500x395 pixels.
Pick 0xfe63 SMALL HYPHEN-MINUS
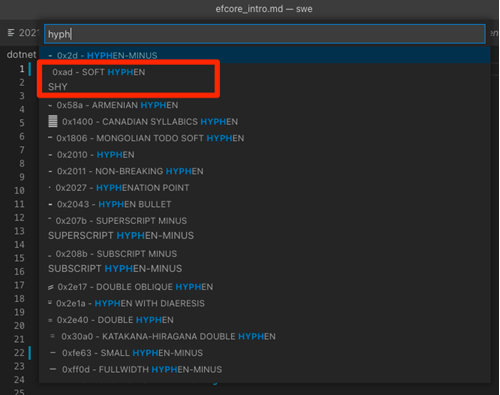pyautogui.click(x=265, y=353)
